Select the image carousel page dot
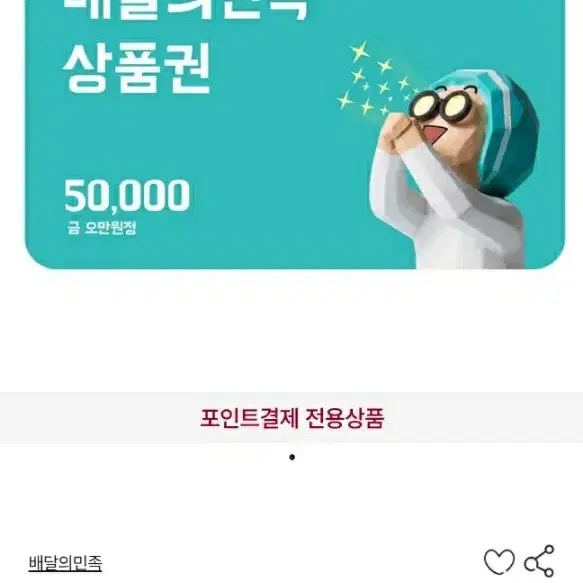Screen dimensions: 583x583 [x=292, y=457]
